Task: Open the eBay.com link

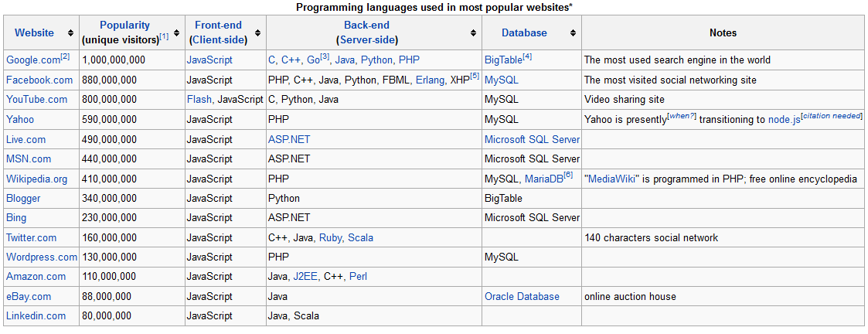Action: pyautogui.click(x=29, y=296)
